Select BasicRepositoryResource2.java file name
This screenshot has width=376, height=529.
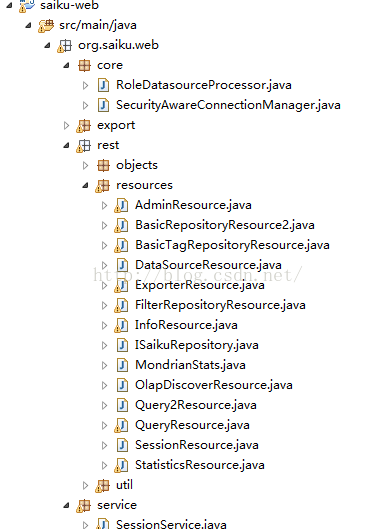coord(225,225)
